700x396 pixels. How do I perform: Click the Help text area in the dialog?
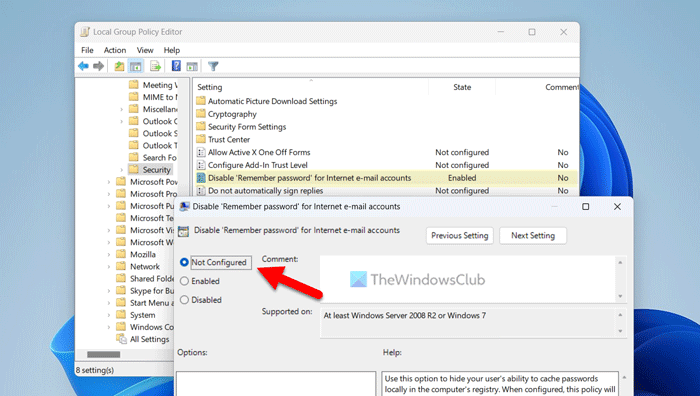click(500, 384)
